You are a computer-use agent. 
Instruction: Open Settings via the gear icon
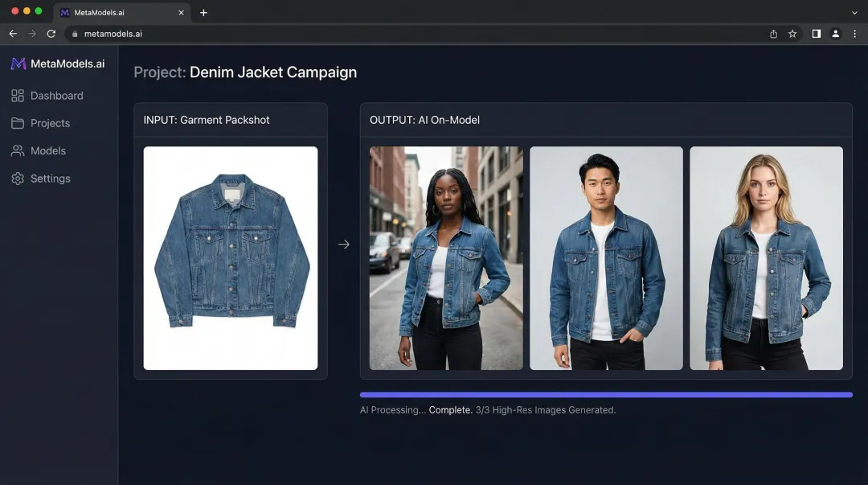[18, 178]
